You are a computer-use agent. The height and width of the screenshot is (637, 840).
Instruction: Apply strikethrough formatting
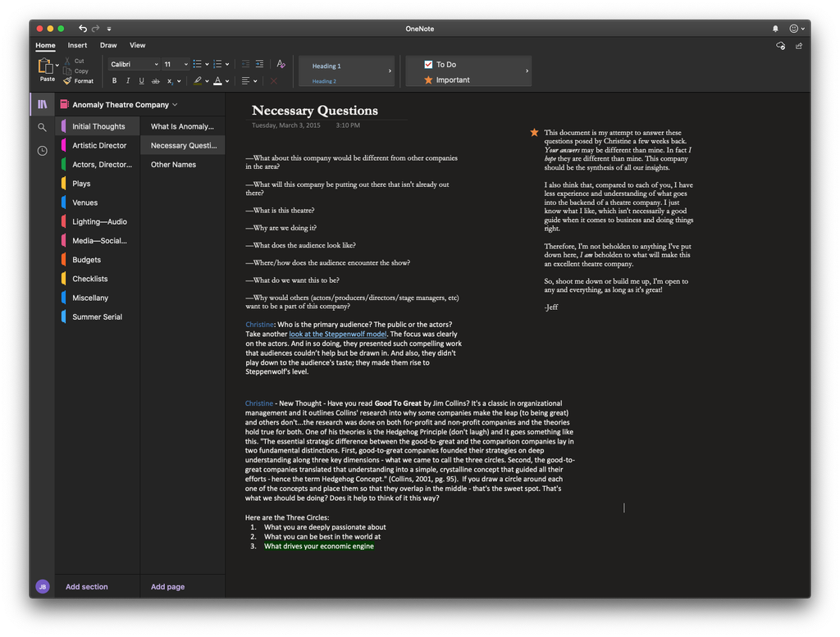click(155, 80)
